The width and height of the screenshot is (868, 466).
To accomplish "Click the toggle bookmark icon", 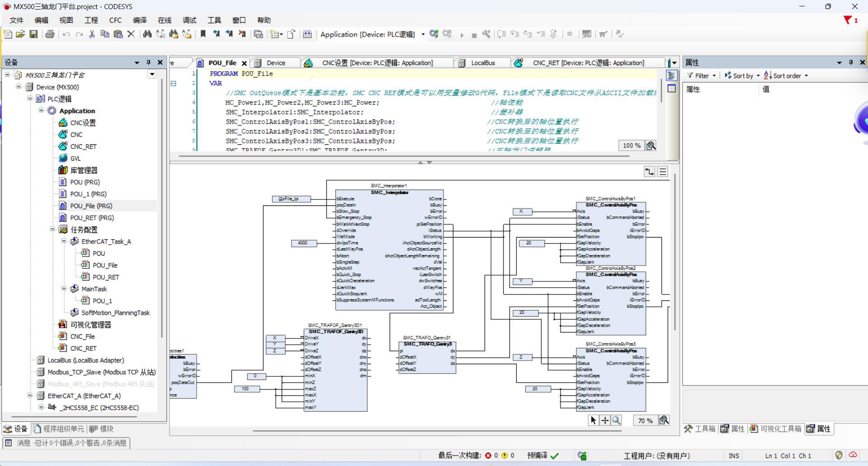I will pyautogui.click(x=203, y=34).
